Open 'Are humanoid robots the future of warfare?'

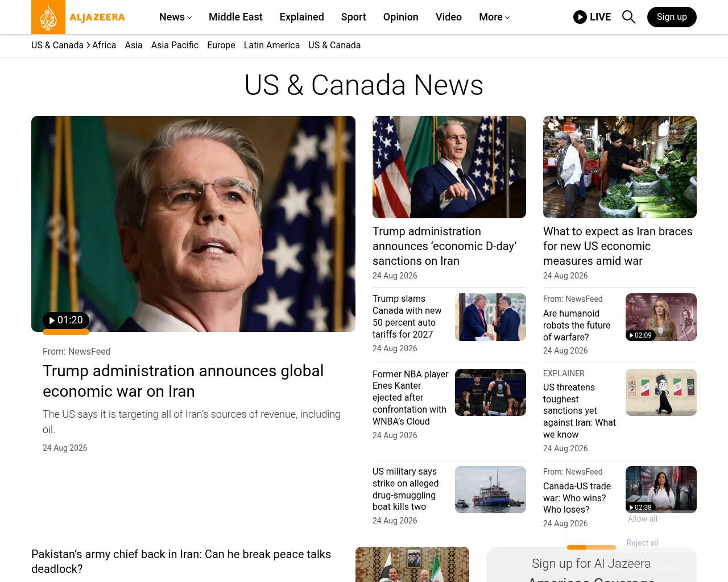(577, 325)
